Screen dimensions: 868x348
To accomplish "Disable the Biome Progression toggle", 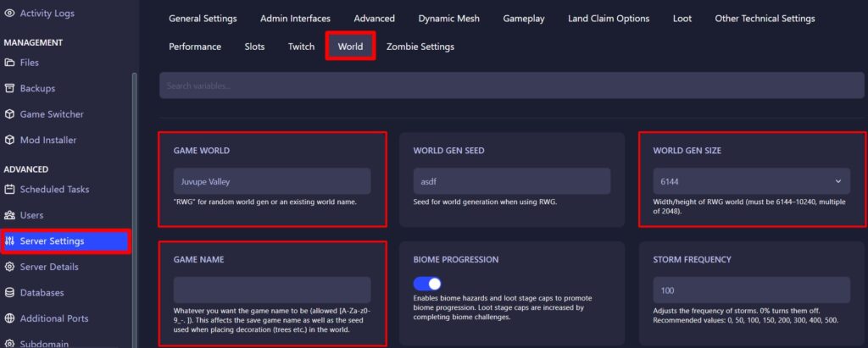I will click(x=427, y=284).
